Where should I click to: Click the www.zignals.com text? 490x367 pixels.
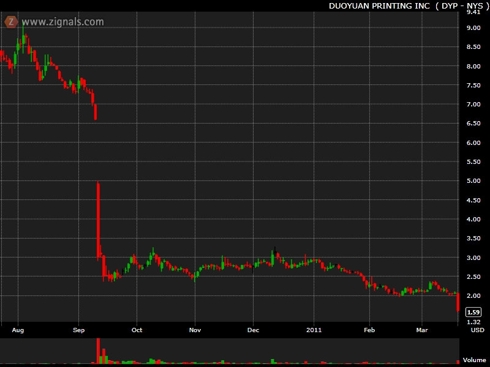[63, 22]
